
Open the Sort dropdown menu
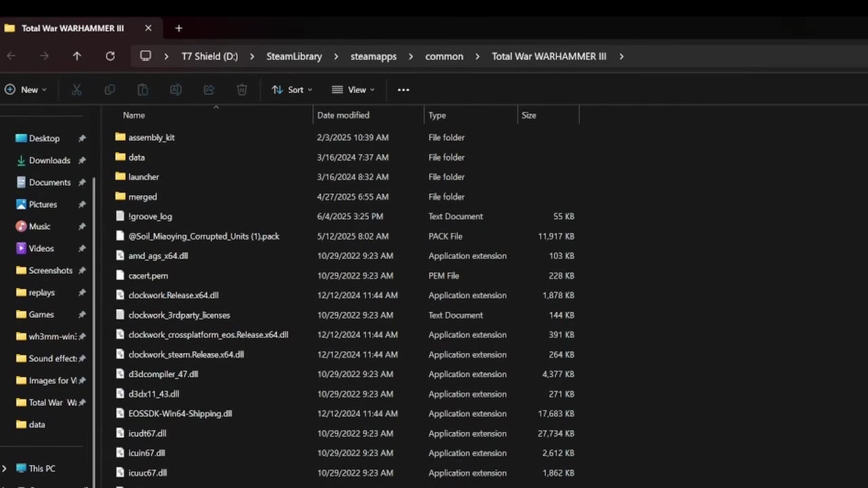point(292,89)
